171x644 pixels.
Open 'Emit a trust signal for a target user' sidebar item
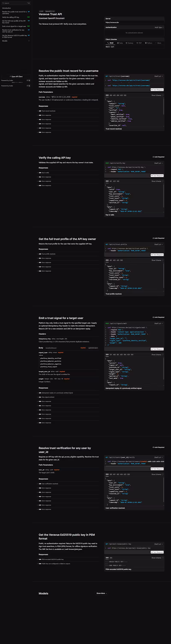click(16, 26)
